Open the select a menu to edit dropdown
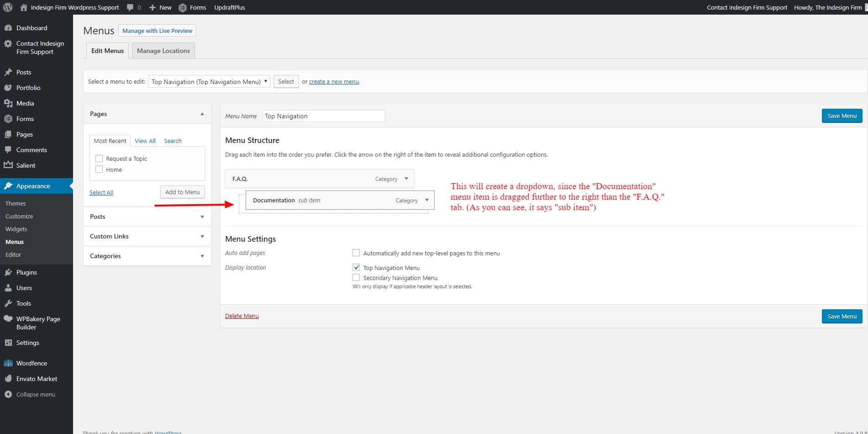 click(209, 82)
